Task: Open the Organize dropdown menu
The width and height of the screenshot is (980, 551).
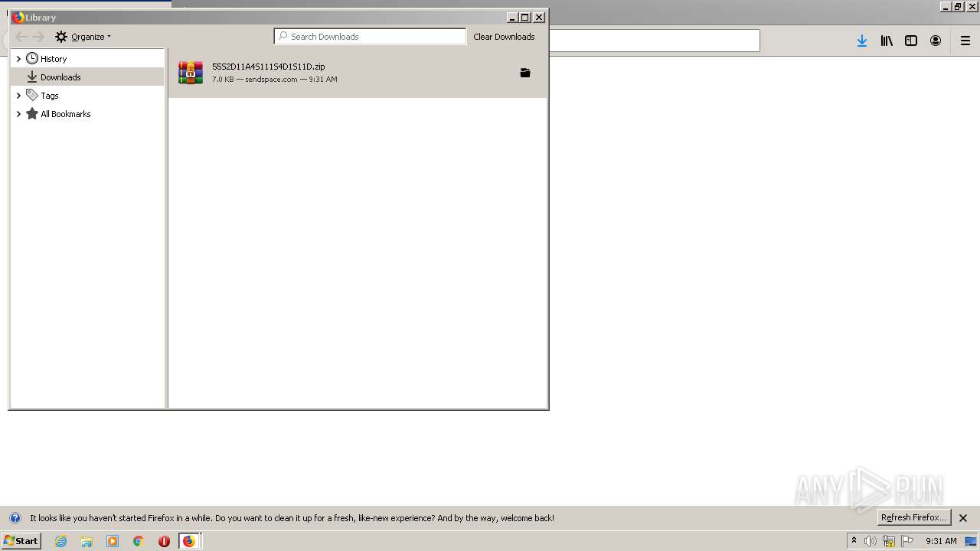Action: tap(83, 37)
